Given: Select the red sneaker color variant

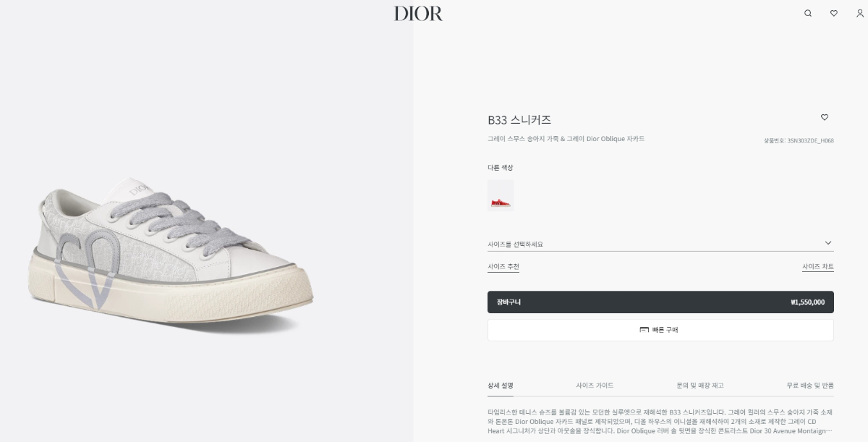Looking at the screenshot, I should pos(501,195).
